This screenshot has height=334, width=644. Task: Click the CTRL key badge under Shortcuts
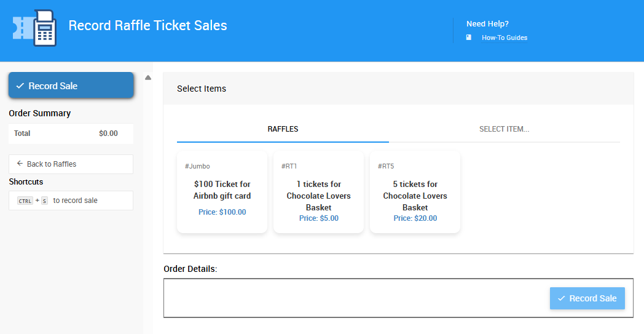click(x=25, y=201)
